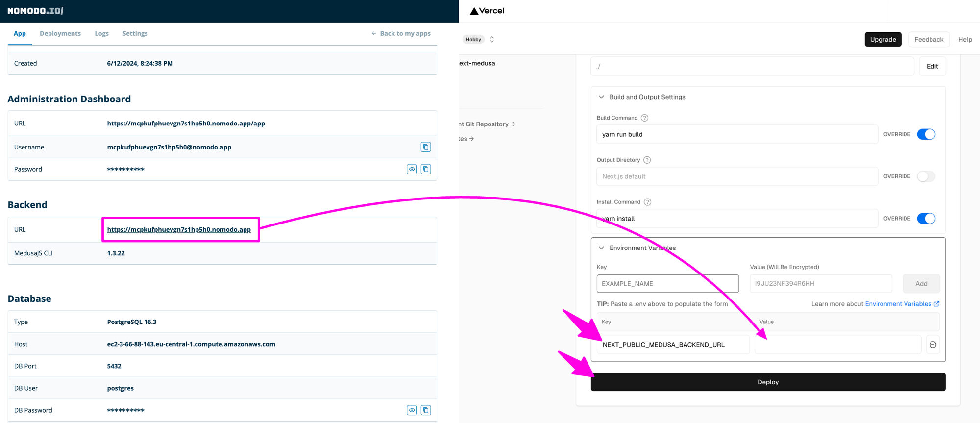Click the empty value field for backend URL
The height and width of the screenshot is (423, 980).
[x=838, y=345]
